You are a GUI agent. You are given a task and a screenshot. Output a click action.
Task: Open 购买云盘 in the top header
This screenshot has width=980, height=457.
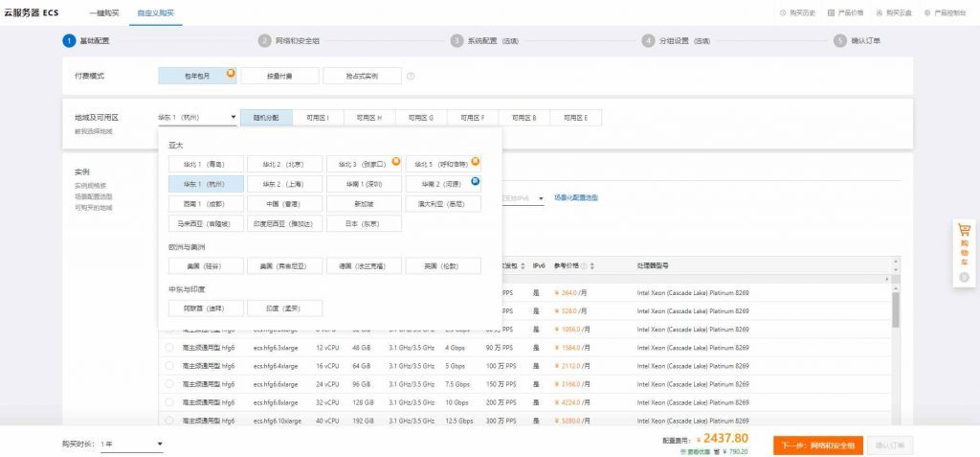pos(894,12)
